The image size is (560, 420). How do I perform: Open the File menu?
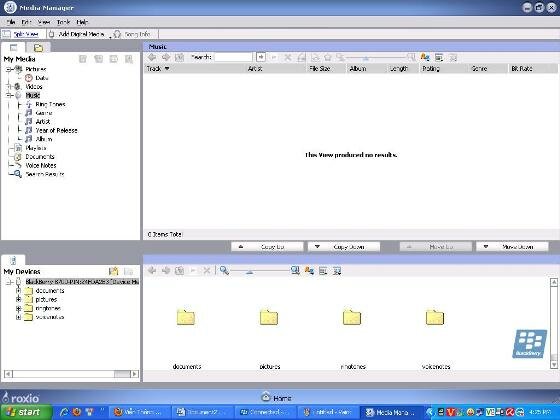(x=11, y=22)
